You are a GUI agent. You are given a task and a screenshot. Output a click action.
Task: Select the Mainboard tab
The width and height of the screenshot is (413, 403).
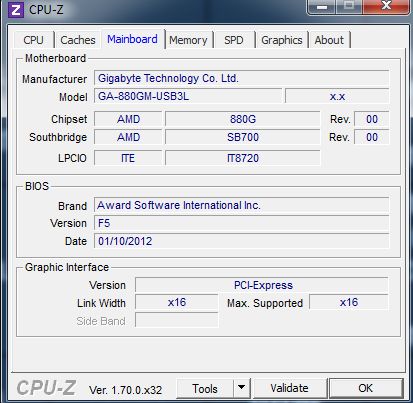(132, 39)
